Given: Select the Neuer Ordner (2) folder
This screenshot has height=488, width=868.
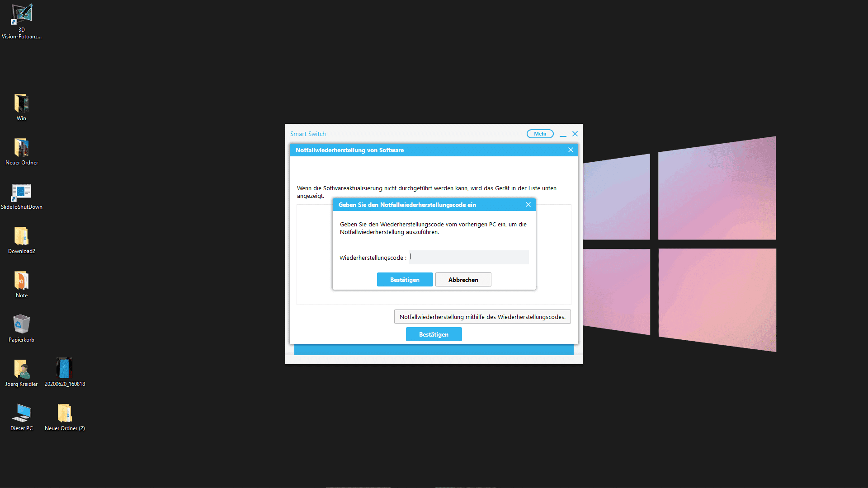Looking at the screenshot, I should point(65,417).
